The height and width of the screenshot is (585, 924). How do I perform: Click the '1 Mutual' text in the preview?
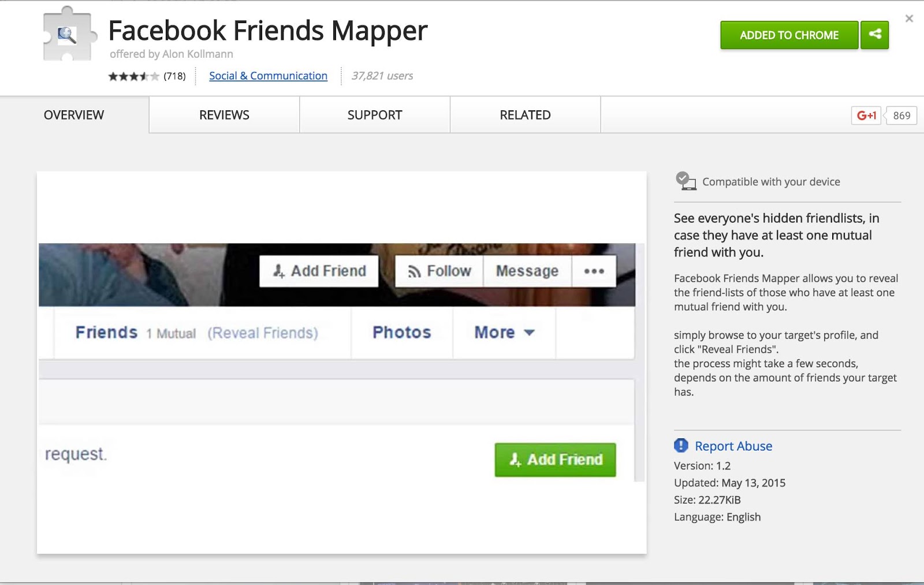(171, 333)
